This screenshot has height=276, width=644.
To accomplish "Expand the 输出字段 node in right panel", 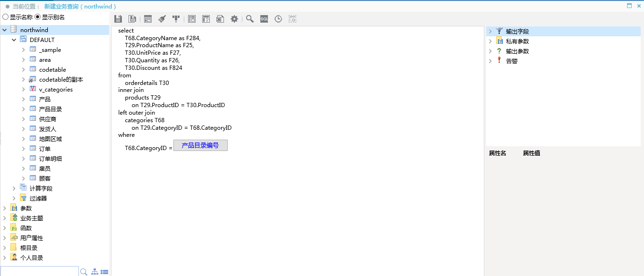I will 490,31.
